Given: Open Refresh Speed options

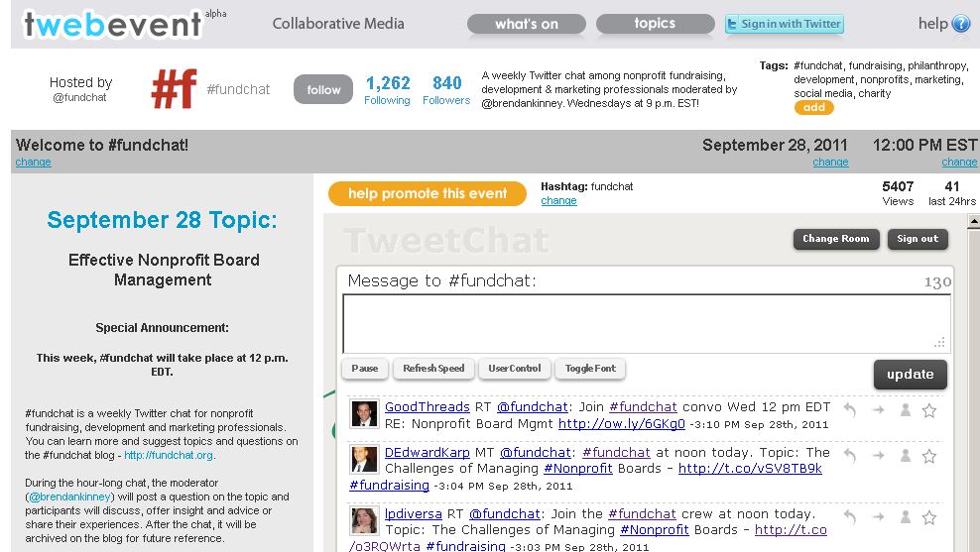Looking at the screenshot, I should pos(433,369).
